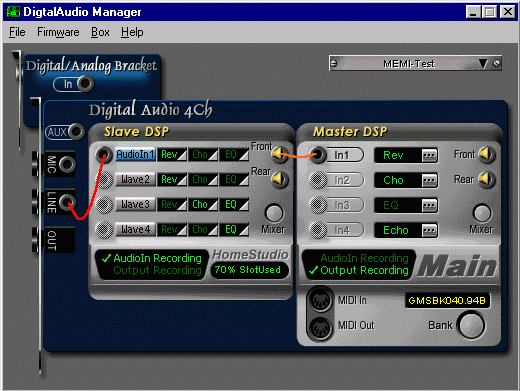Enable Output Recording on Slave DSP
The width and height of the screenshot is (520, 391).
pos(157,270)
